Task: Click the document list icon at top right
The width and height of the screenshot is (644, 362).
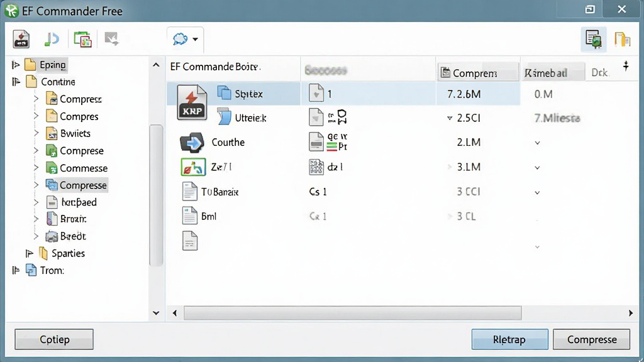Action: tap(594, 40)
